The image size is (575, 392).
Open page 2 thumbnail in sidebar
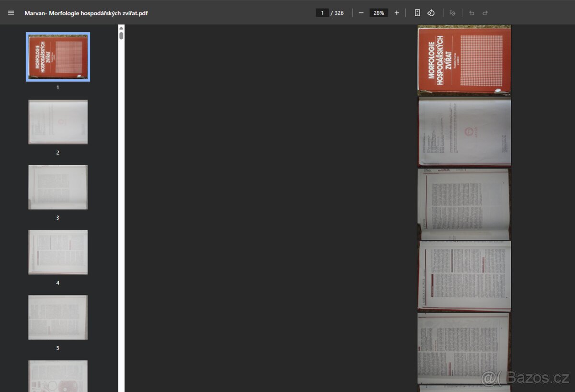click(x=58, y=122)
